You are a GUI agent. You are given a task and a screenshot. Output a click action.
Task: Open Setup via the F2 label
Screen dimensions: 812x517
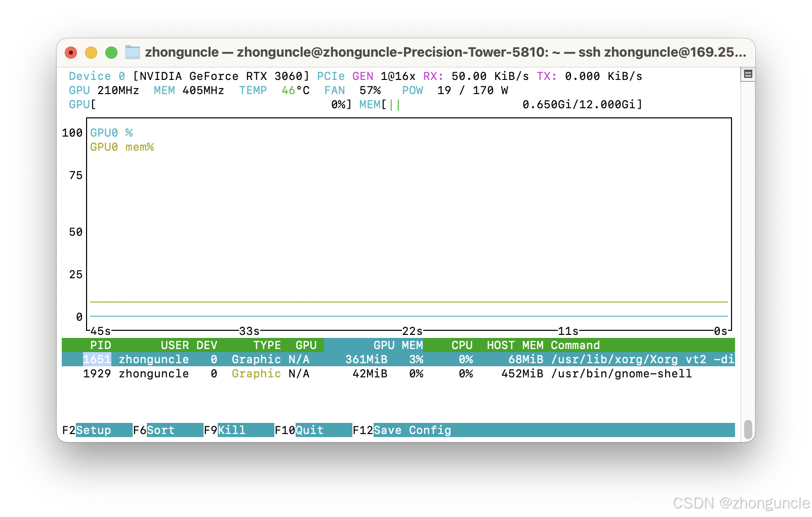(x=93, y=430)
